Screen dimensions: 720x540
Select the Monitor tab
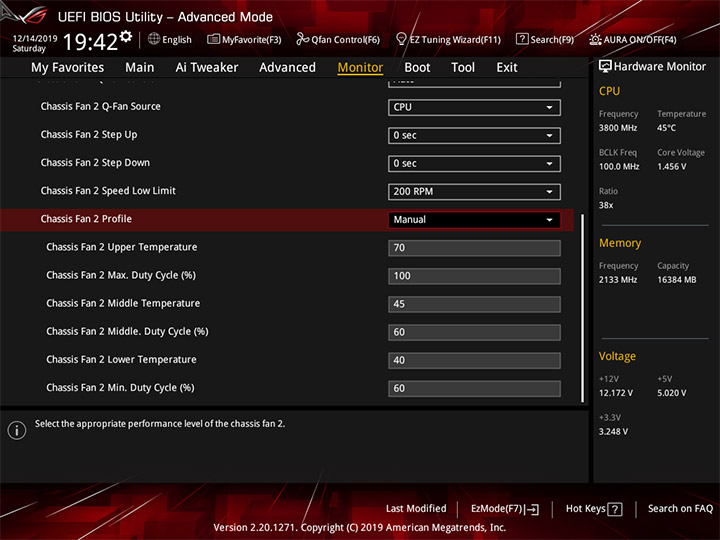[360, 68]
